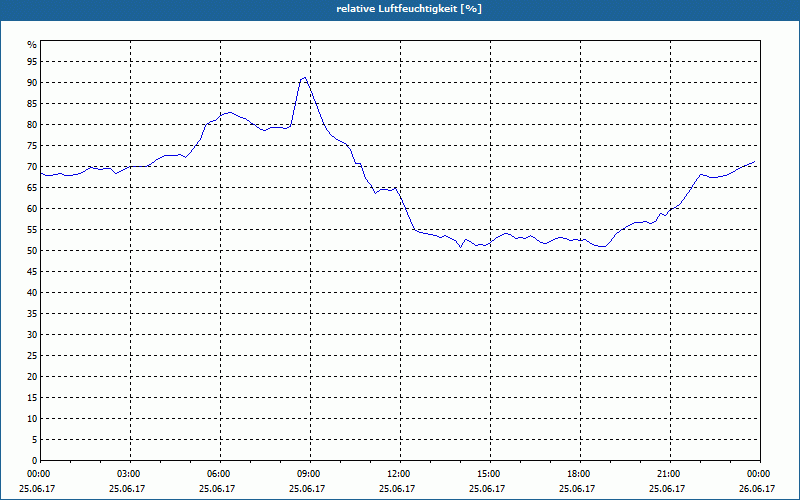Screen dimensions: 800x500
Task: Click the 25.06.17 date under 06:00
Action: [x=217, y=489]
